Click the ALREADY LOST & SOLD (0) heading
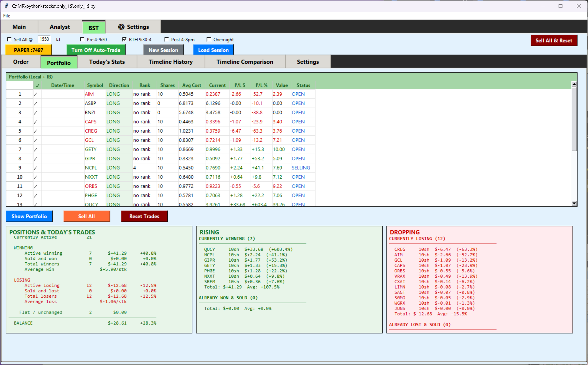This screenshot has width=588, height=365. pos(420,325)
